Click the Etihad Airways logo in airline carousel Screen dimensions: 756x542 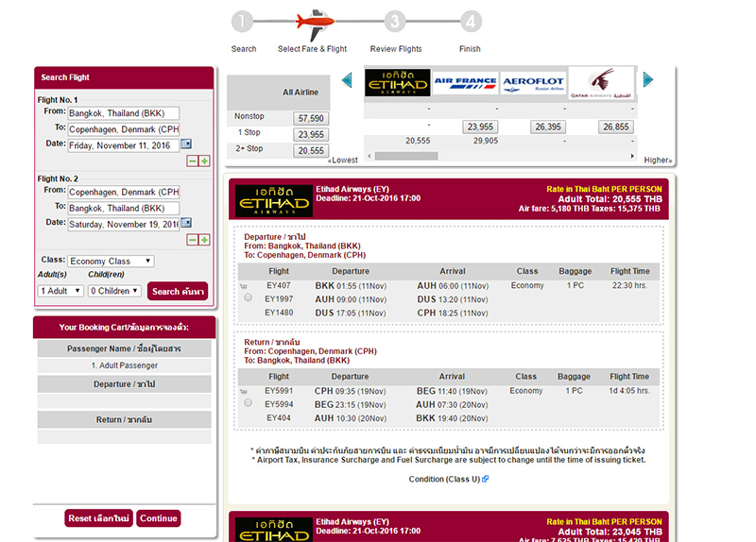397,82
